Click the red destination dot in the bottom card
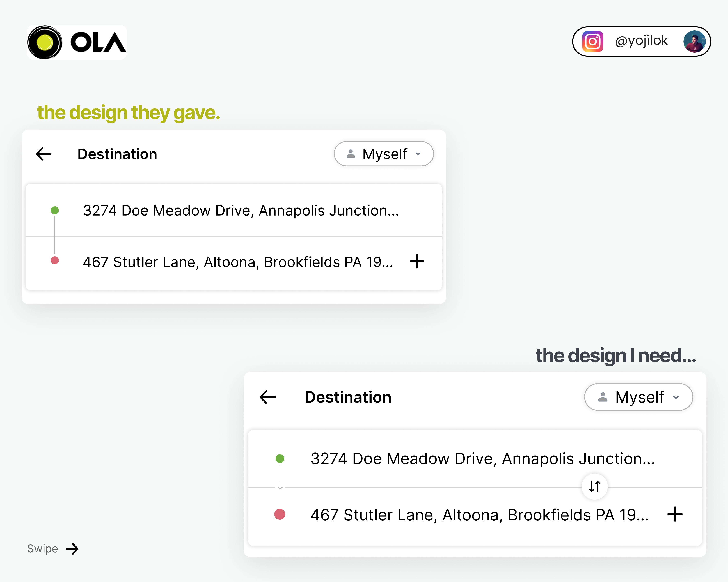Screen dimensions: 728x582 point(280,514)
